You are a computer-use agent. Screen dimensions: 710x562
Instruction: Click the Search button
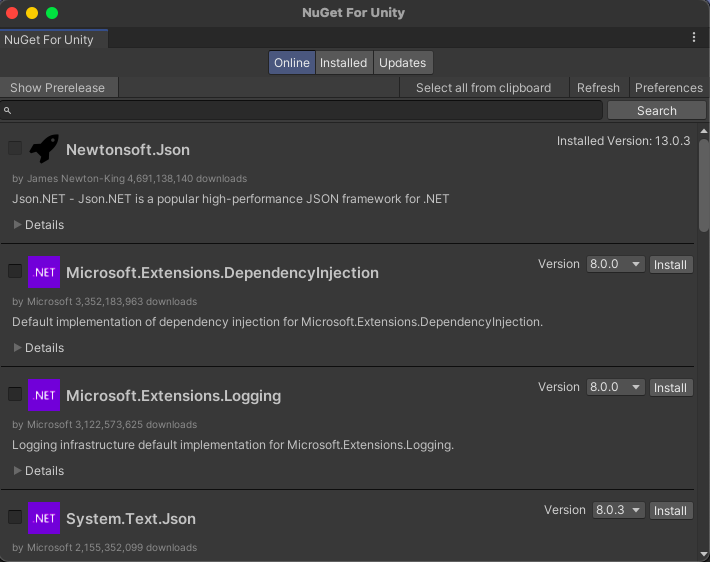(x=657, y=110)
